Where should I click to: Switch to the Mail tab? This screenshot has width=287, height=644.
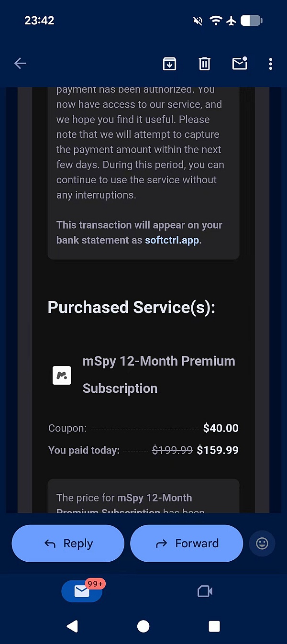click(x=82, y=591)
